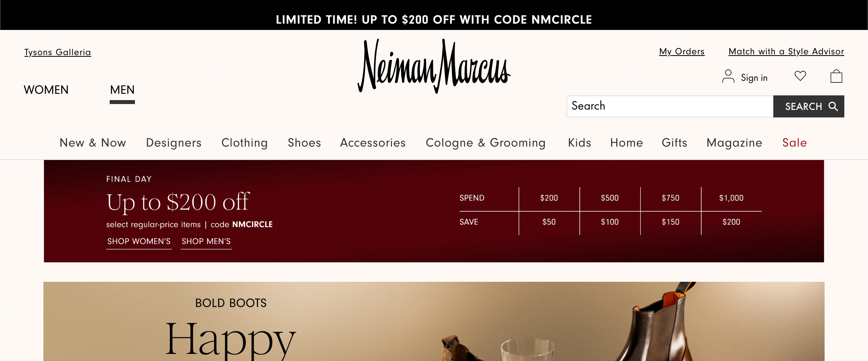Click SHOP WOMEN'S in the red banner
This screenshot has width=868, height=361.
tap(139, 241)
